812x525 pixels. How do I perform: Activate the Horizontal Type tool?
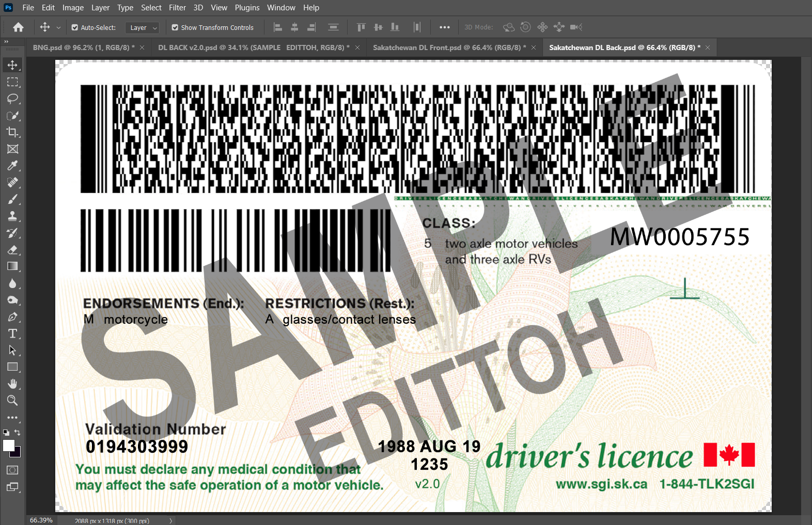click(12, 333)
